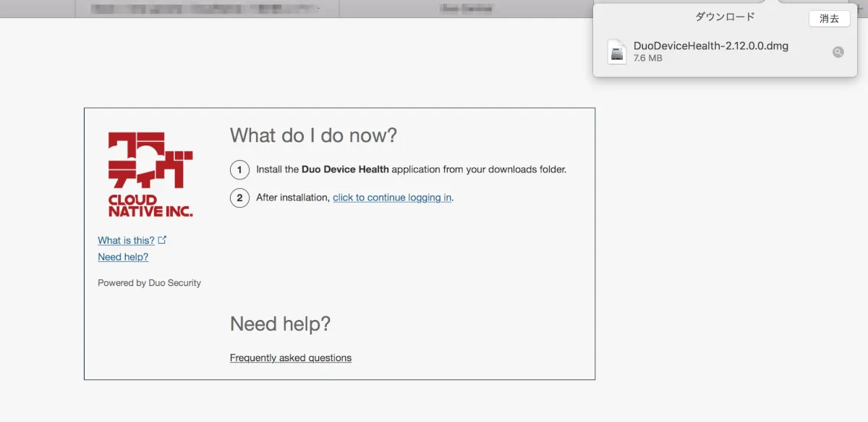Click the DuoDeviceHealth dmg file icon

617,52
